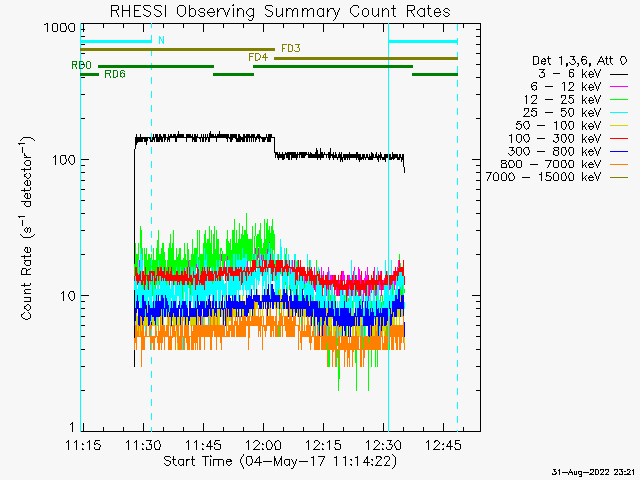This screenshot has height=480, width=640.
Task: Click the FD4 flag label
Action: (258, 57)
